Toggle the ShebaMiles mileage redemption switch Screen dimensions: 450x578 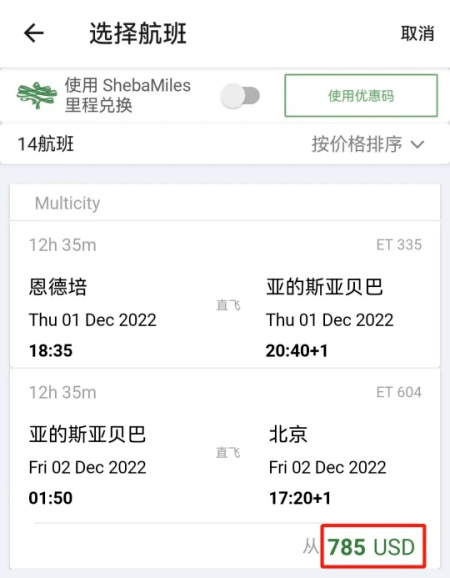[240, 96]
